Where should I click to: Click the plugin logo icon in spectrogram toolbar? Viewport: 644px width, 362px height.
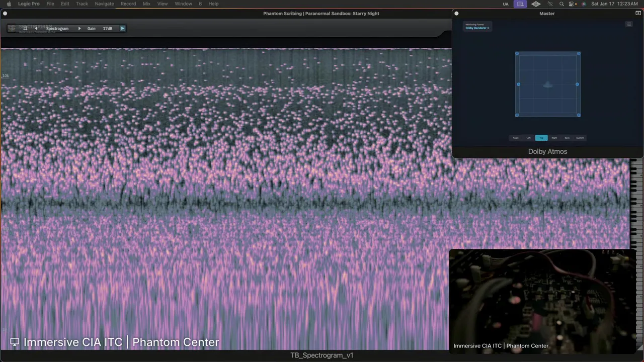[13, 29]
